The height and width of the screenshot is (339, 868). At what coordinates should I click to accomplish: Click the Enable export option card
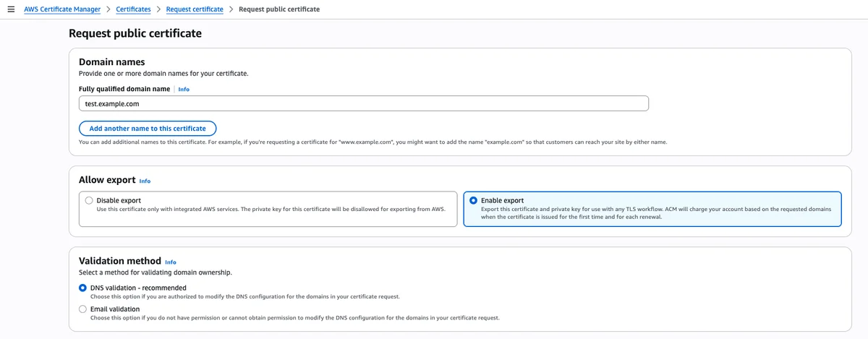[x=652, y=209]
